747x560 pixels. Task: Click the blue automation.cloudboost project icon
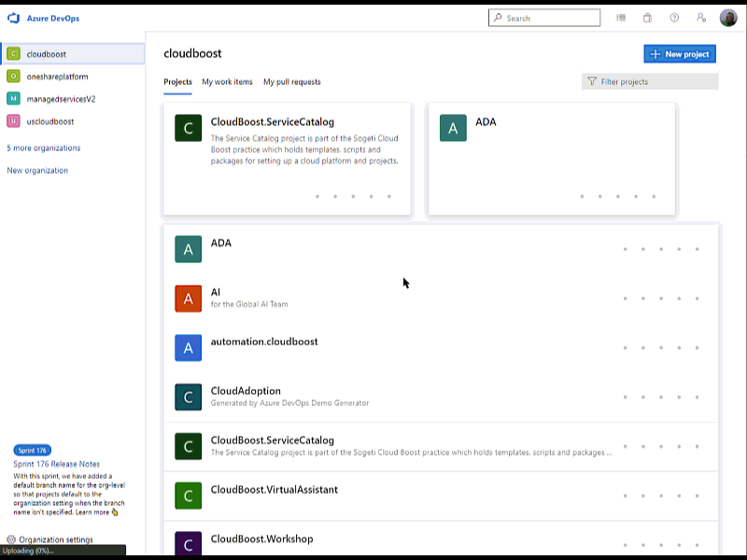coord(189,348)
